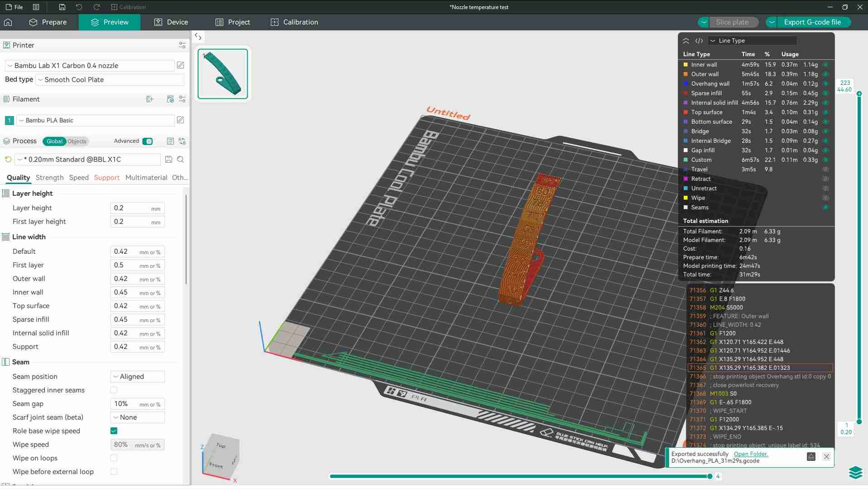Open the Seam position dropdown
868x489 pixels.
(x=138, y=377)
